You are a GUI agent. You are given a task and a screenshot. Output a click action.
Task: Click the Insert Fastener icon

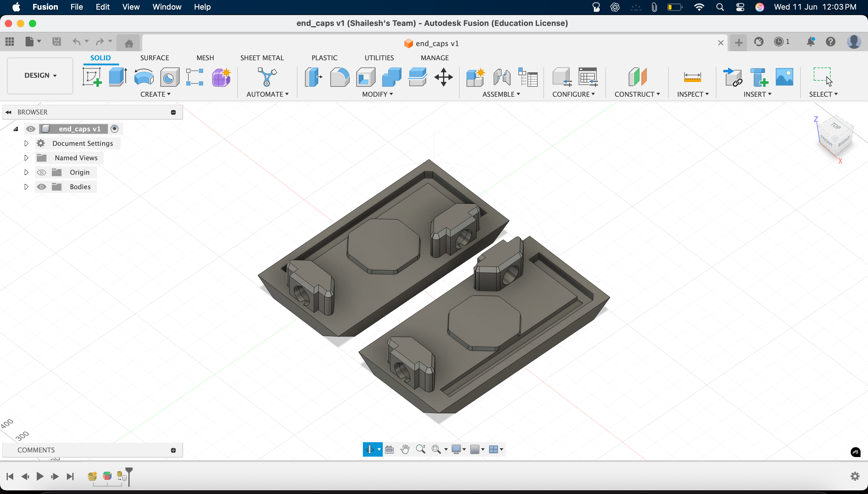click(x=758, y=77)
